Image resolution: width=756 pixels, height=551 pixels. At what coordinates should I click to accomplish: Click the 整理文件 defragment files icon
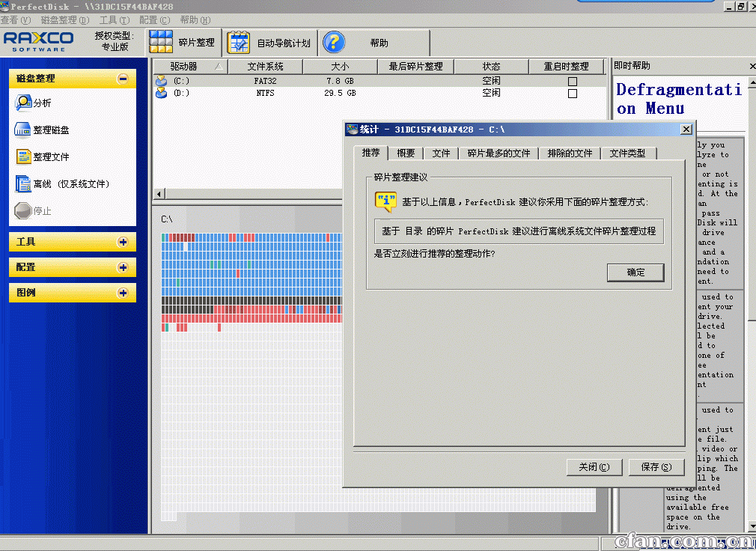[x=22, y=156]
